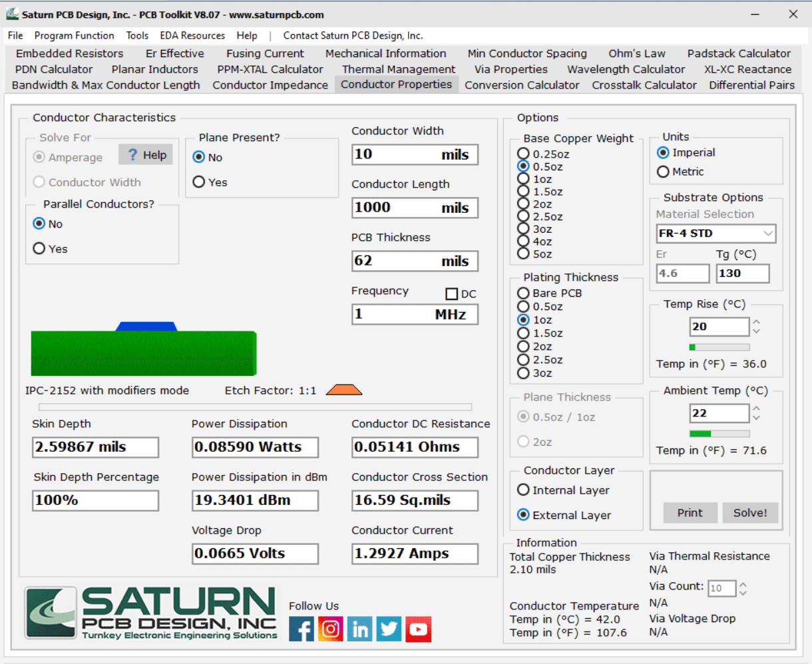The width and height of the screenshot is (812, 664).
Task: Open the Material Selection FR-4 STD dropdown
Action: tap(715, 234)
